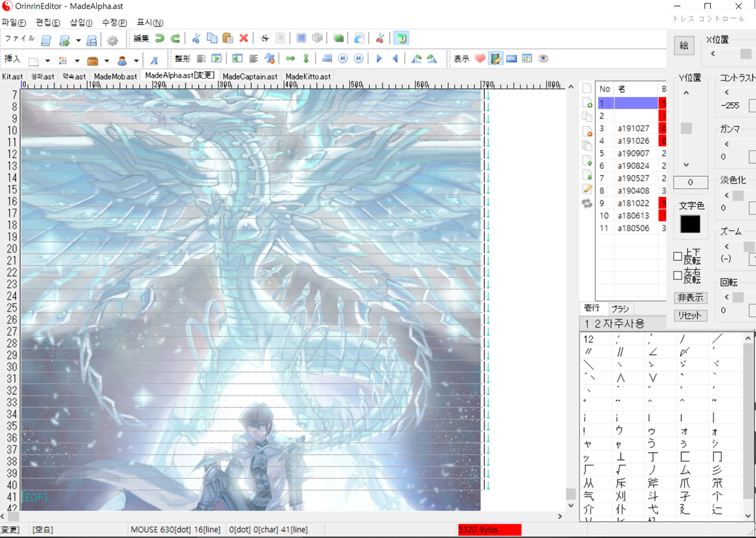This screenshot has width=756, height=538.
Task: Click the editor horizontal scrollbar right arrow
Action: point(560,516)
